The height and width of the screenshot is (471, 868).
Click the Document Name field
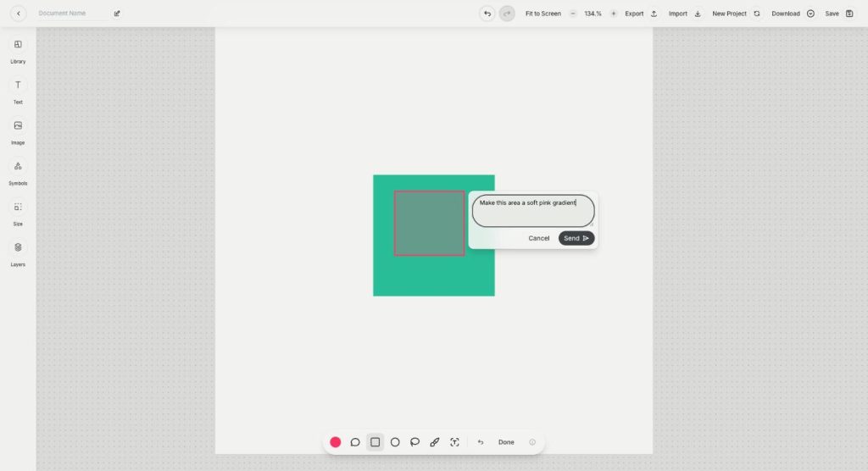(x=72, y=14)
